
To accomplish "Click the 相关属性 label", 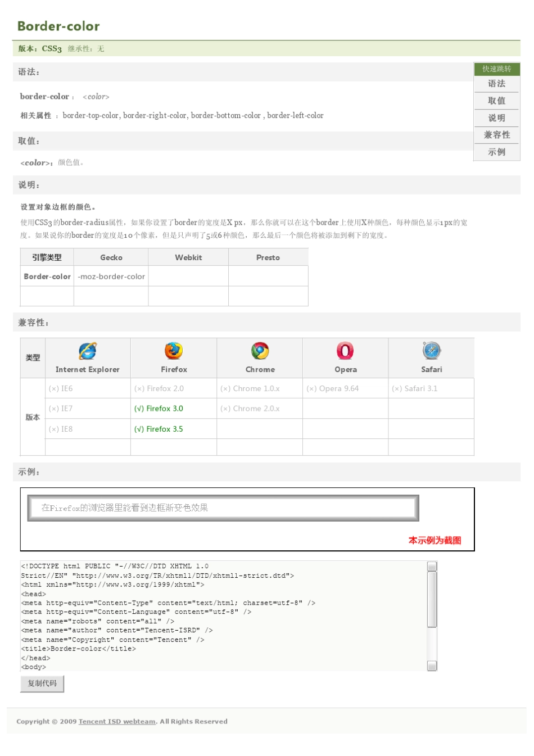I will pyautogui.click(x=36, y=115).
